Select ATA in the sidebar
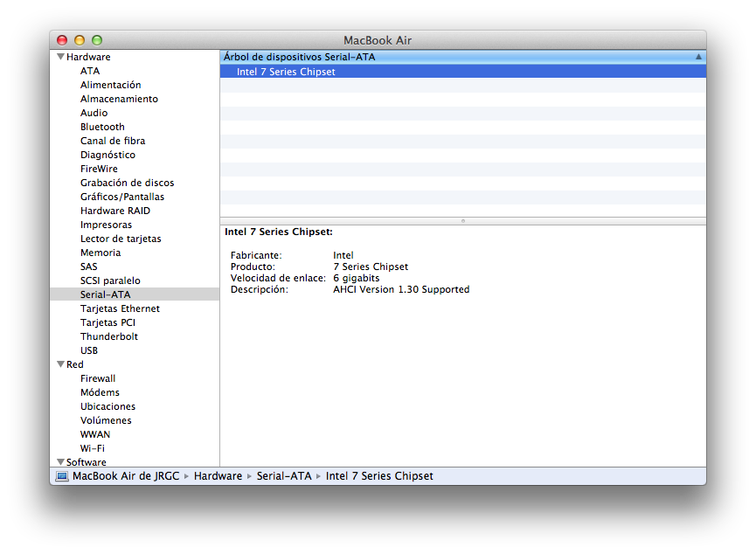Viewport: 756px width, 554px height. pyautogui.click(x=90, y=71)
